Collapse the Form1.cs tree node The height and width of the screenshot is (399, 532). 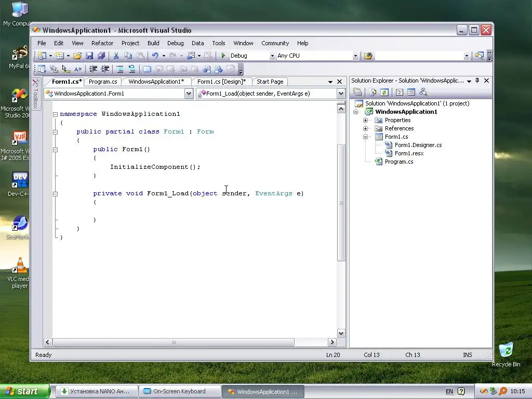(365, 137)
